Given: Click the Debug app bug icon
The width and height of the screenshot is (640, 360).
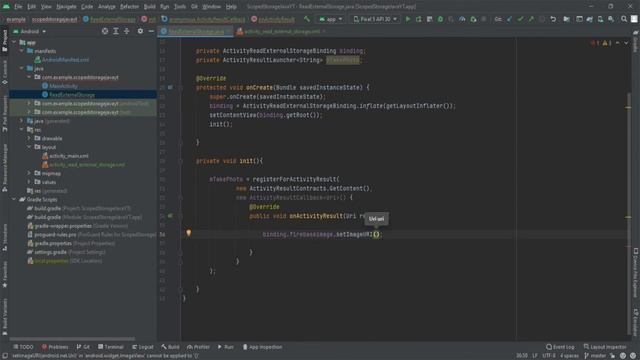Looking at the screenshot, I should [440, 19].
